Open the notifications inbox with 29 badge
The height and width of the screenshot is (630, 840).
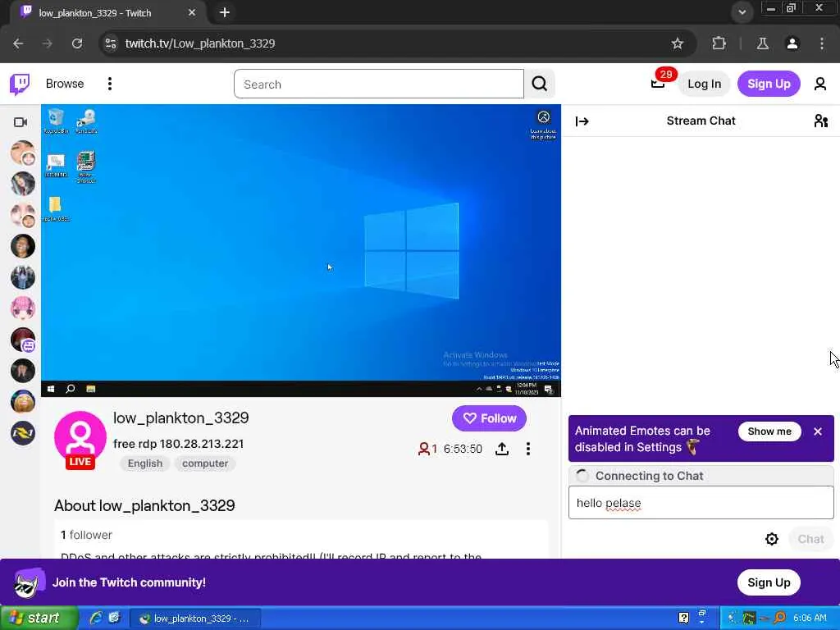click(658, 84)
